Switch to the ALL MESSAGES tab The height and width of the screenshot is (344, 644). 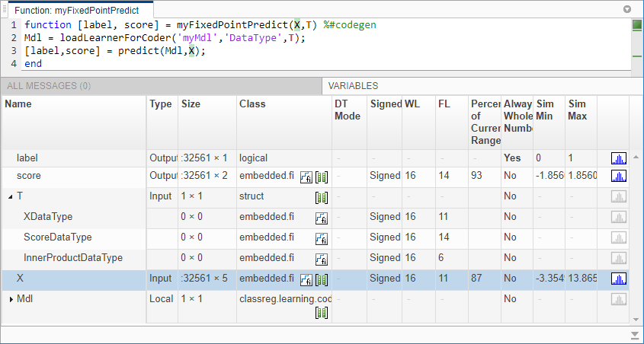49,86
